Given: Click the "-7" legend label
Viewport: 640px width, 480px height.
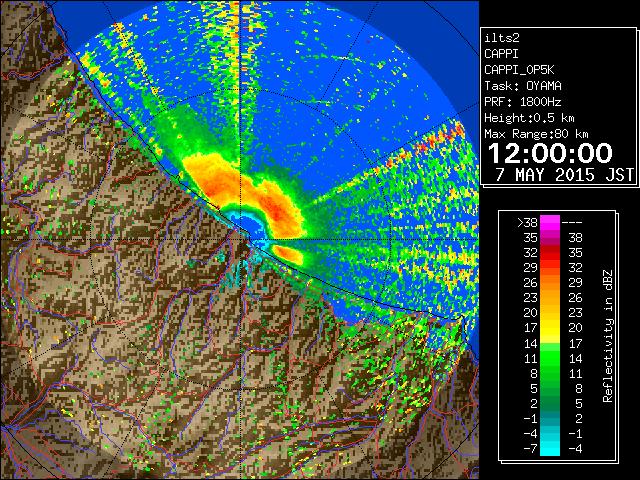Looking at the screenshot, I should [x=530, y=449].
